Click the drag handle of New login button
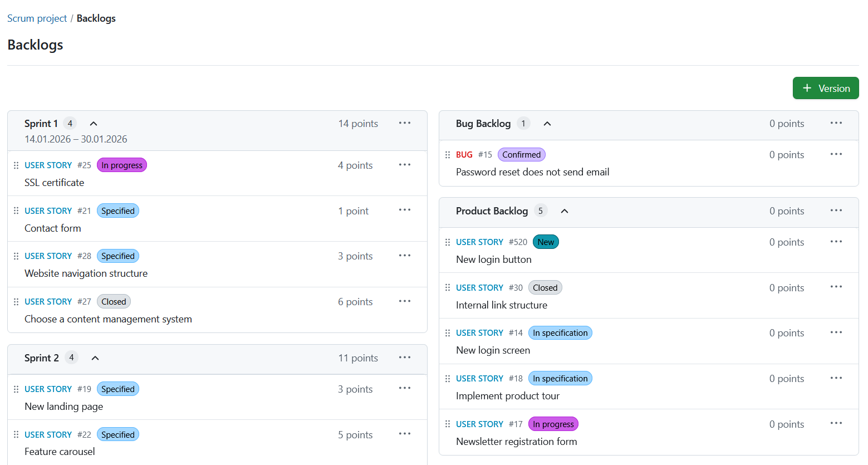The image size is (868, 465). (x=448, y=242)
